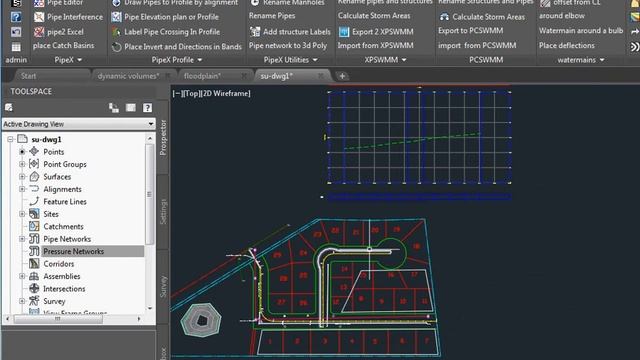Image resolution: width=640 pixels, height=360 pixels.
Task: Open the Active Drawing View dropdown
Action: coord(78,124)
